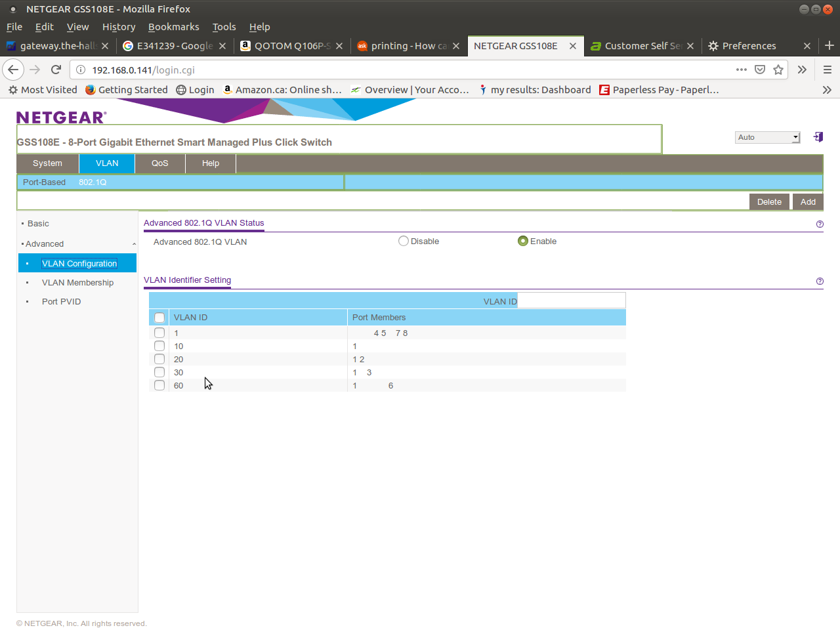The image size is (840, 630).
Task: Open a new tab with plus button
Action: click(x=829, y=45)
